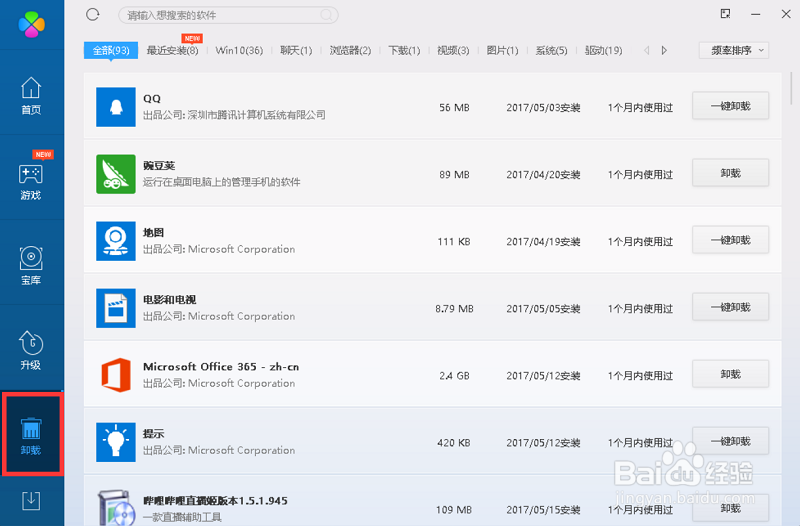This screenshot has height=526, width=800.
Task: Click the QQ penguin app icon
Action: click(x=116, y=107)
